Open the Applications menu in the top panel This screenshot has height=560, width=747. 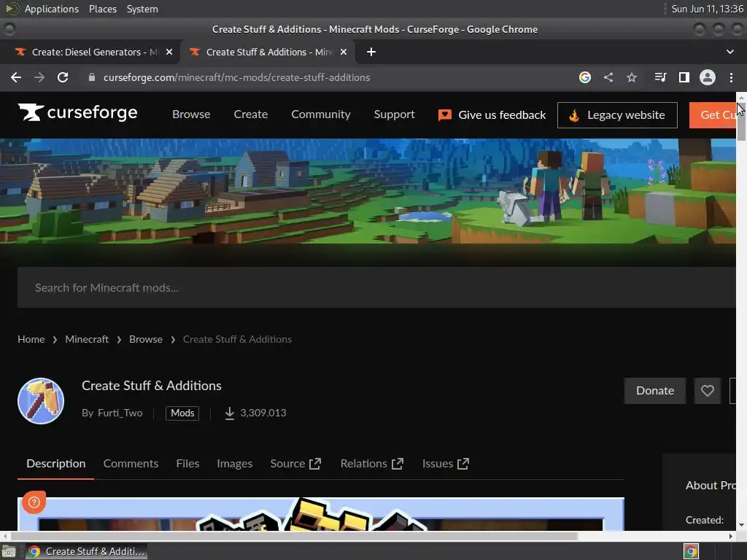52,9
